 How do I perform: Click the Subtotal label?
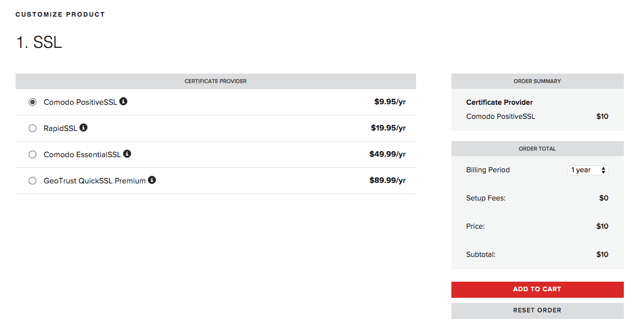point(481,254)
